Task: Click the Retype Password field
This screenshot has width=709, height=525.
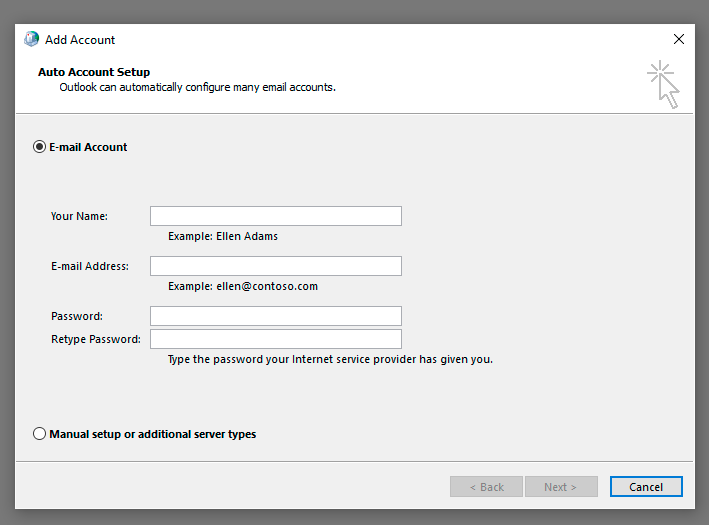Action: click(275, 339)
